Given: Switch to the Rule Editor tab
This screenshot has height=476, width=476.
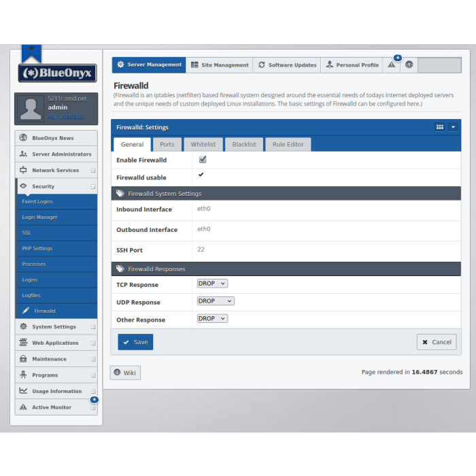Looking at the screenshot, I should click(288, 144).
